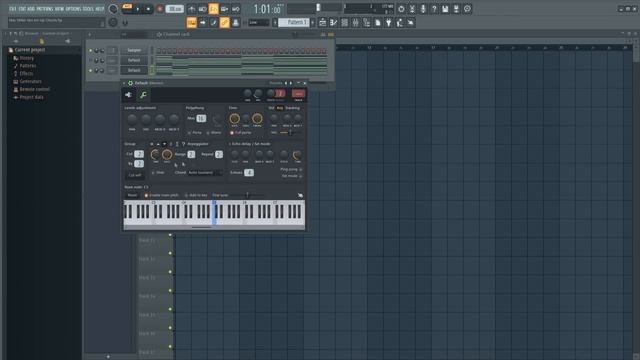This screenshot has width=640, height=360.
Task: Click the help question mark icon
Action: point(434,9)
